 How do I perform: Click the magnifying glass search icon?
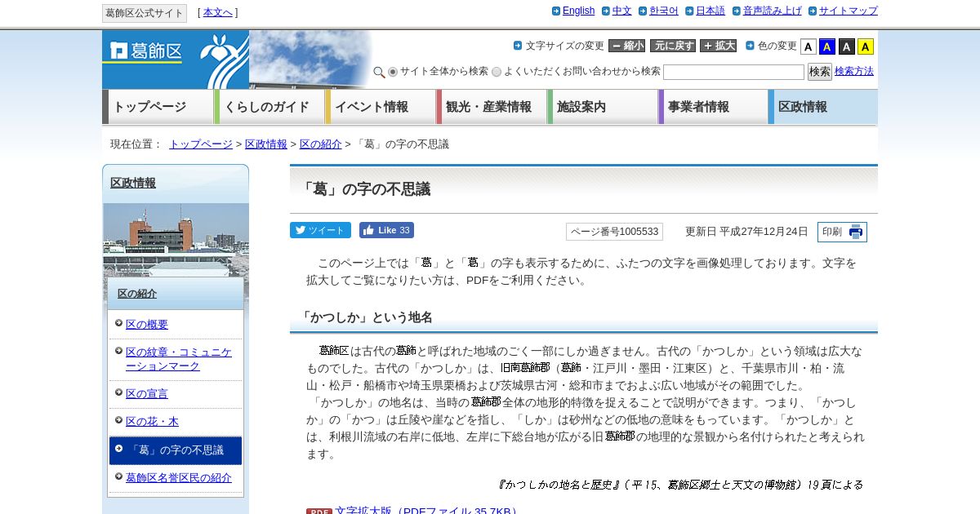pyautogui.click(x=379, y=73)
